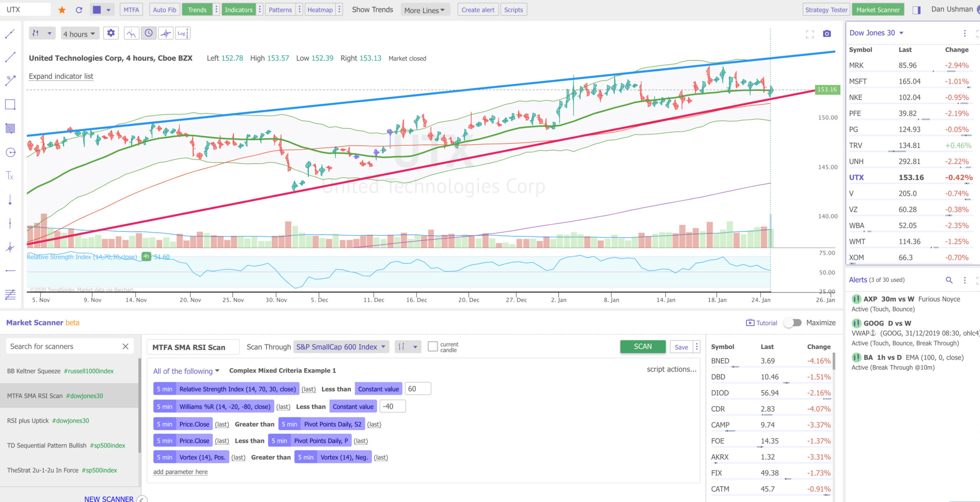Select the Fibonacci lines tool
This screenshot has height=502, width=980.
pyautogui.click(x=10, y=294)
